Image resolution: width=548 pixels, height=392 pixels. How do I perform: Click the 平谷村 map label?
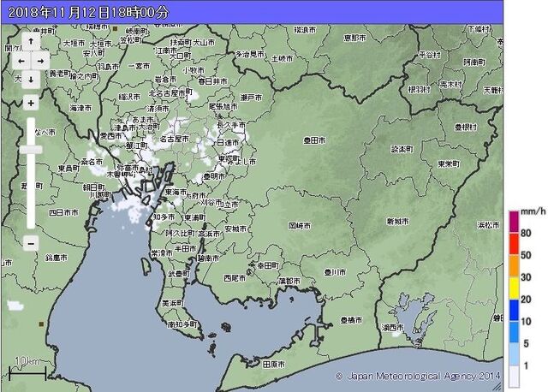[x=430, y=55]
